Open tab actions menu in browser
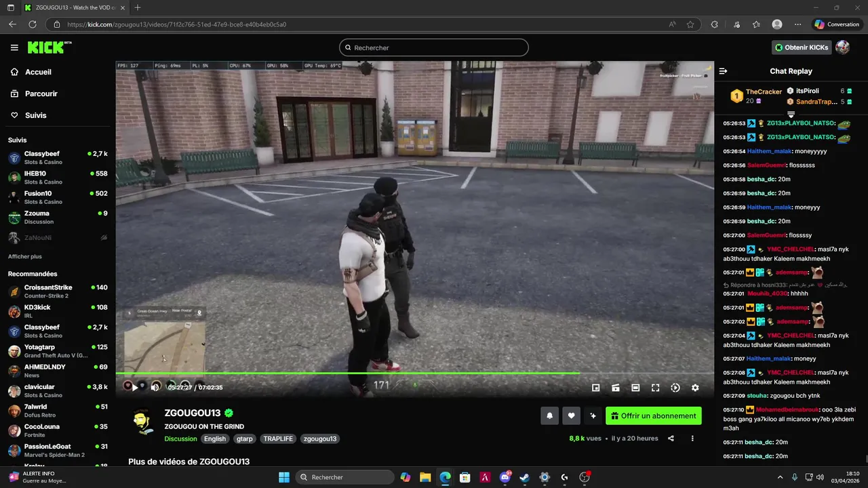Viewport: 868px width, 488px height. point(10,7)
